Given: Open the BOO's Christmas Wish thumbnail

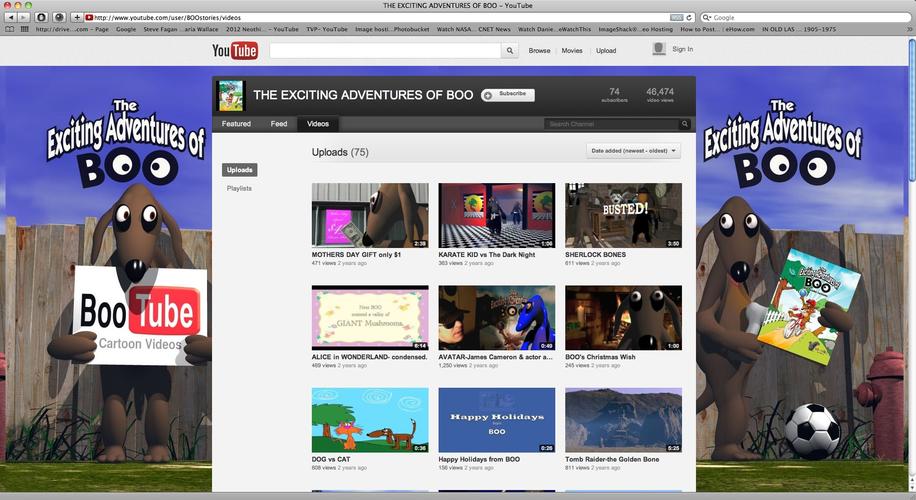Looking at the screenshot, I should (x=623, y=318).
